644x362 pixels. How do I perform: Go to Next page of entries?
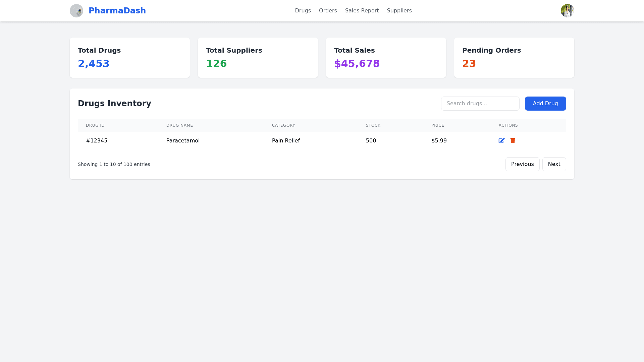pos(554,164)
